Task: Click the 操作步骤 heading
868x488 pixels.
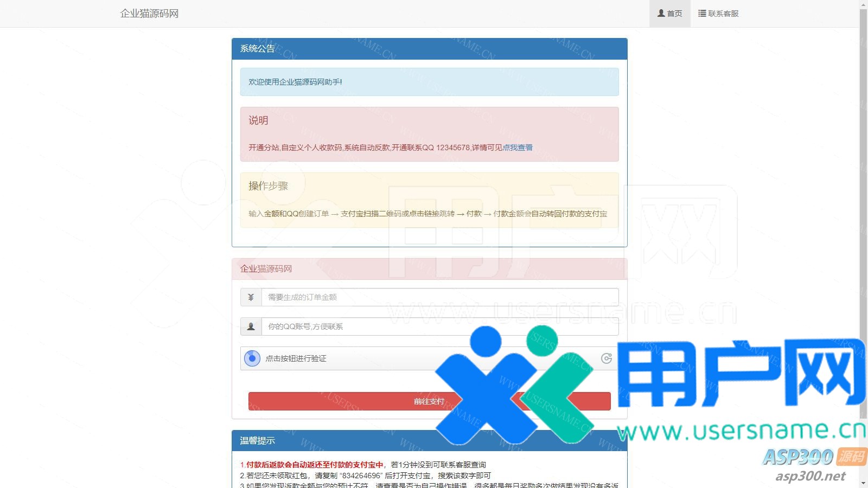Action: click(268, 186)
